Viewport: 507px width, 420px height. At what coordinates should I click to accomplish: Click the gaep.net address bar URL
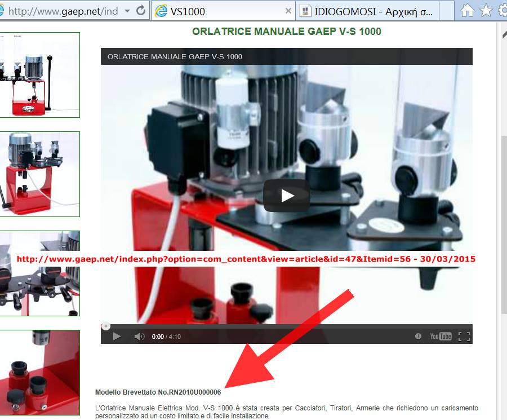click(63, 11)
